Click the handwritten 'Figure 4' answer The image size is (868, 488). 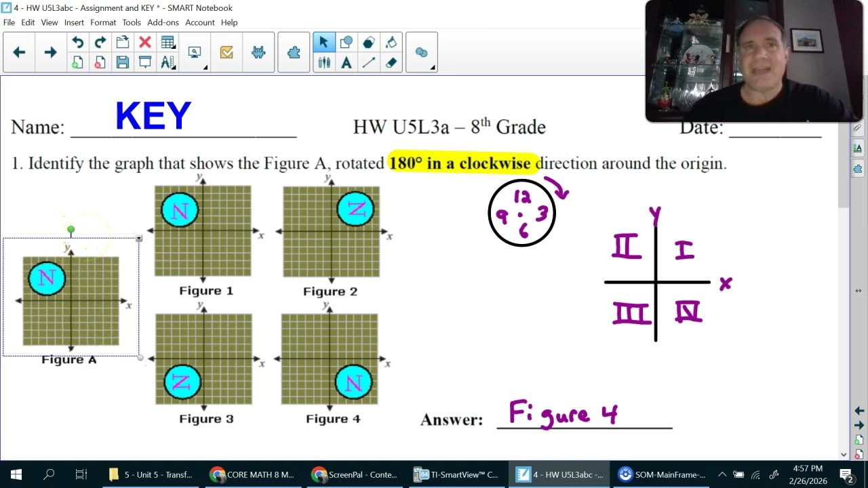(x=563, y=413)
